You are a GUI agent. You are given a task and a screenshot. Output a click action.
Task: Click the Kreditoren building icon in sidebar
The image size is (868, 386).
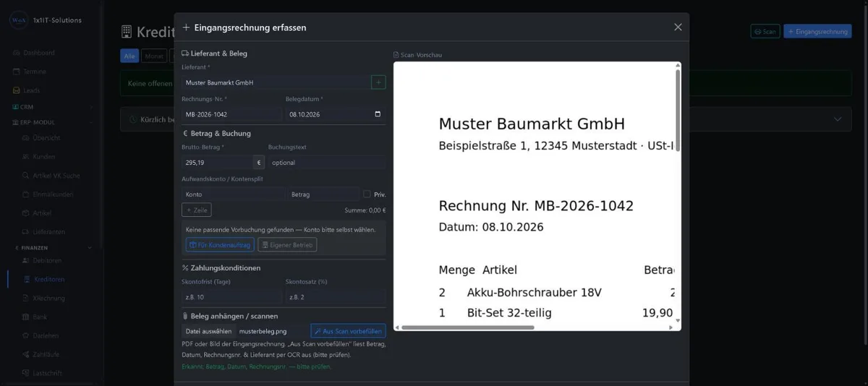25,279
